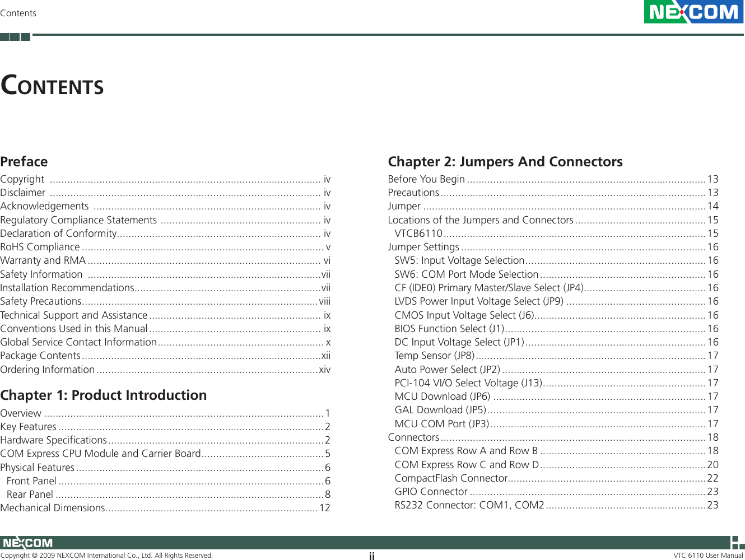Screen dimensions: 745x560
Task: Open the Disclaimer entry
Action: click(x=165, y=193)
